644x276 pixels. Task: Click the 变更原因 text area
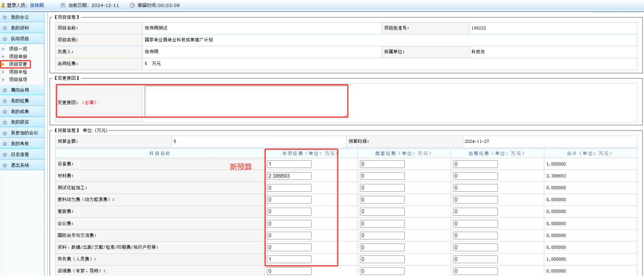tap(246, 101)
